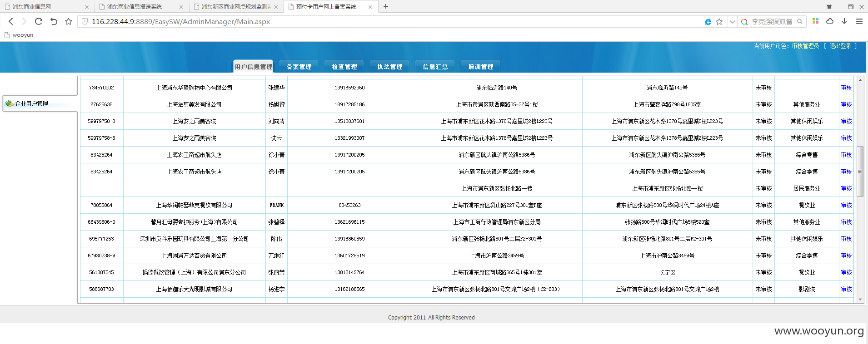Viewport: 868px width, 344px height.
Task: Click the search magnifier button
Action: [799, 21]
